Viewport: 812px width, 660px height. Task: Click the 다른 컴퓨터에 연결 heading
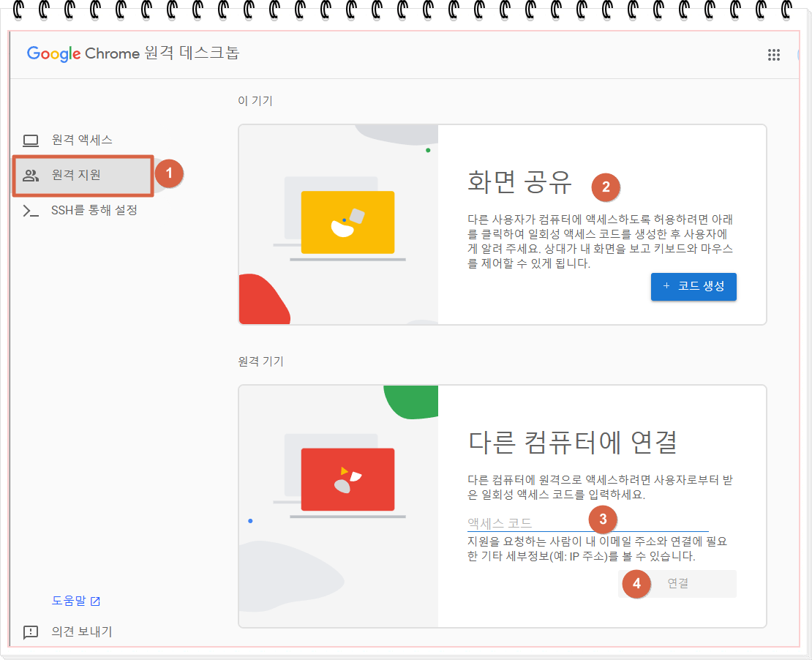click(573, 442)
